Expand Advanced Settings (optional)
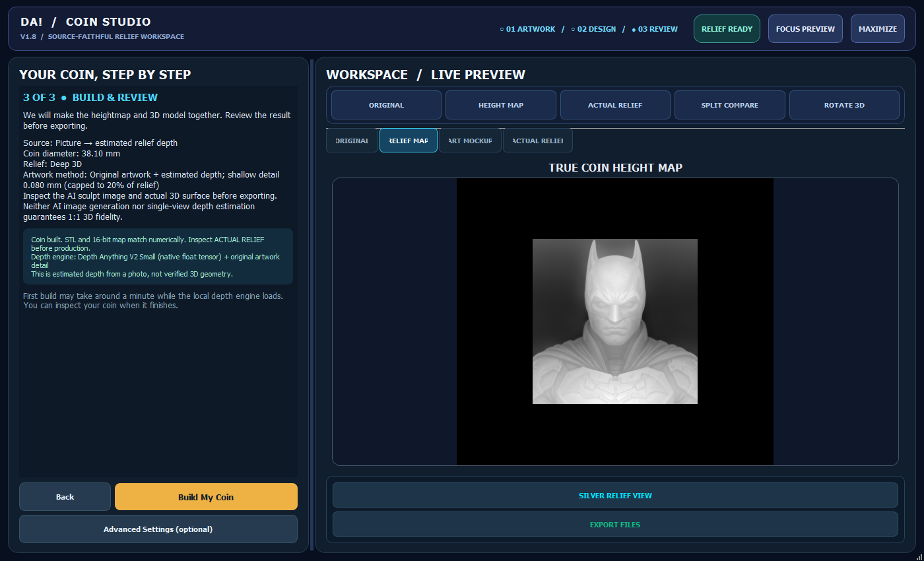 click(158, 529)
